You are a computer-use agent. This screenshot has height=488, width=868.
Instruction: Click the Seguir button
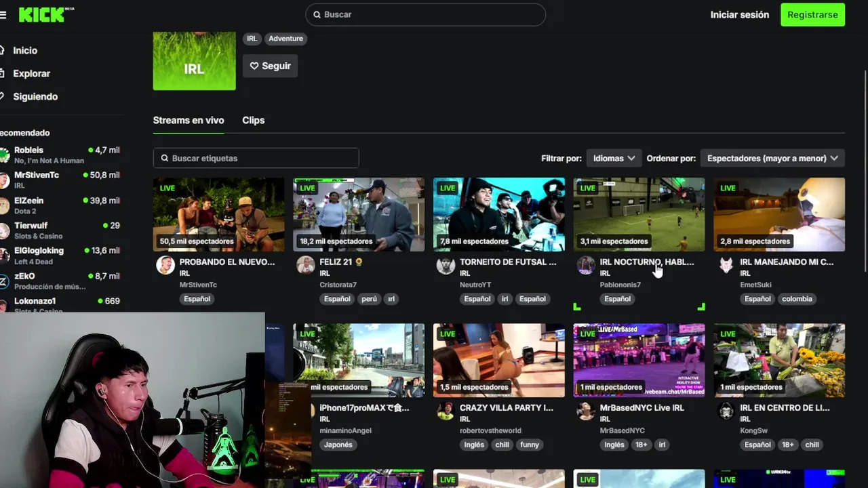(x=271, y=66)
